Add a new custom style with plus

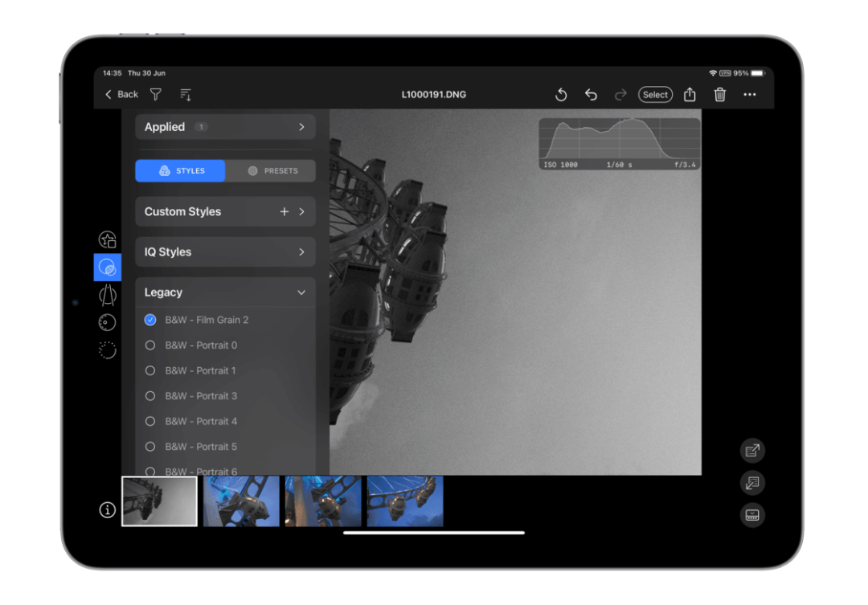[284, 211]
